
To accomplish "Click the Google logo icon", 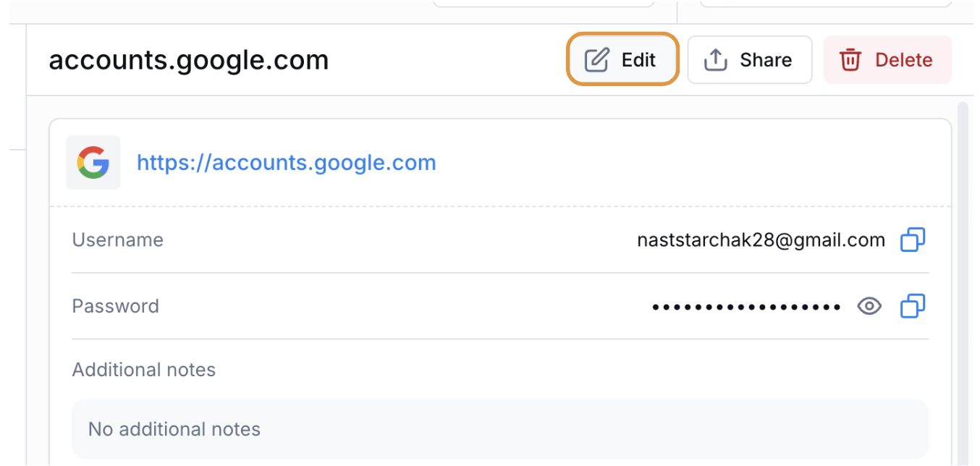I will click(93, 163).
